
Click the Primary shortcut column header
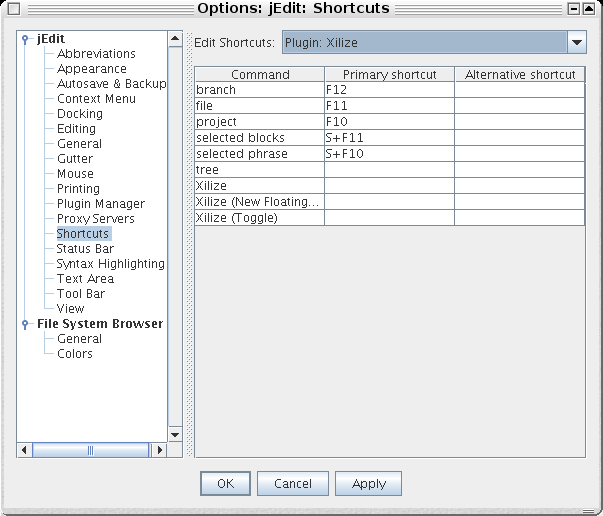[x=390, y=74]
